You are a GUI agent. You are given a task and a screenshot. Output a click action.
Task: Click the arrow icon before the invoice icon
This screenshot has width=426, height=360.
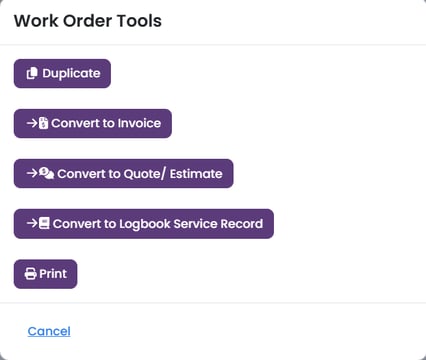pyautogui.click(x=32, y=123)
